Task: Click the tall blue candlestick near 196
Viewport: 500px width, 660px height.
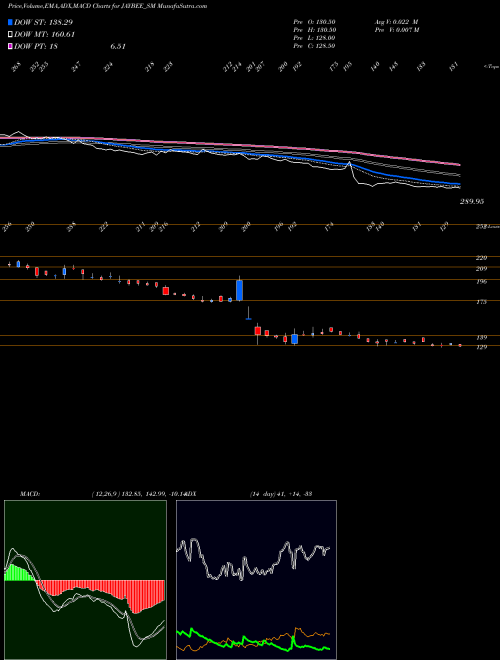Action: tap(239, 290)
